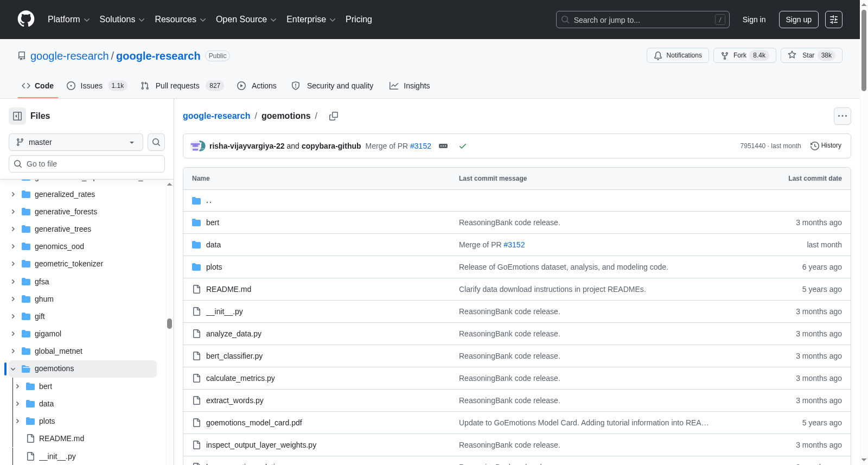Click the extract_words.py file icon
The height and width of the screenshot is (465, 868).
click(196, 400)
